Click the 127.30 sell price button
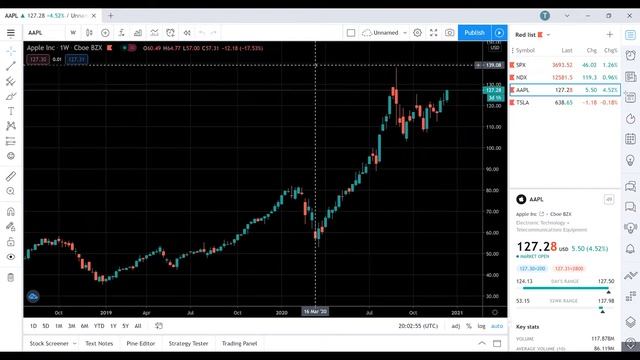The image size is (640, 360). pyautogui.click(x=38, y=59)
